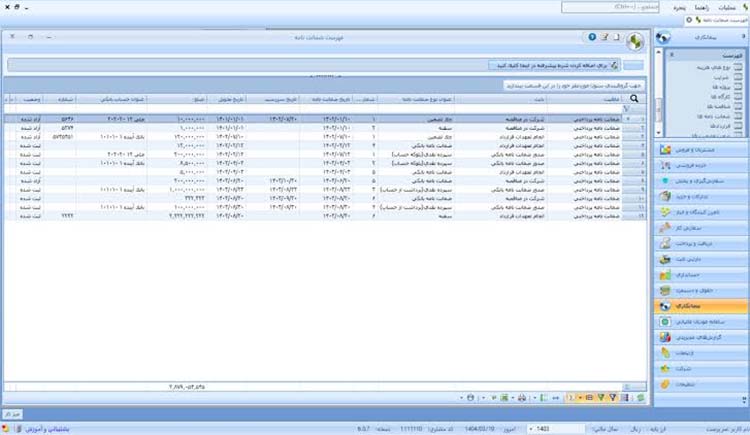The image size is (750, 435).
Task: Click the printer icon in bottom toolbar
Action: (x=522, y=398)
